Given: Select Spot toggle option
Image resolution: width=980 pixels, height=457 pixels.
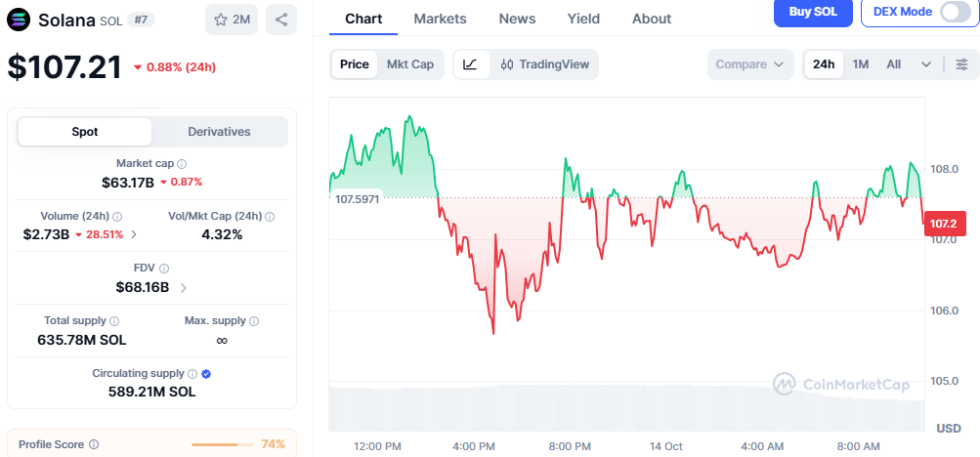Looking at the screenshot, I should (x=85, y=132).
